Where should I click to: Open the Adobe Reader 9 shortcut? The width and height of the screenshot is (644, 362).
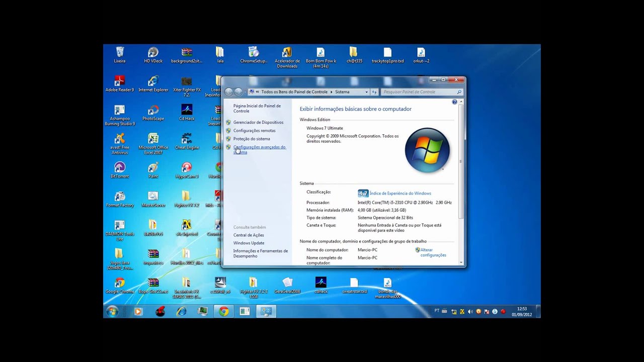pos(120,84)
